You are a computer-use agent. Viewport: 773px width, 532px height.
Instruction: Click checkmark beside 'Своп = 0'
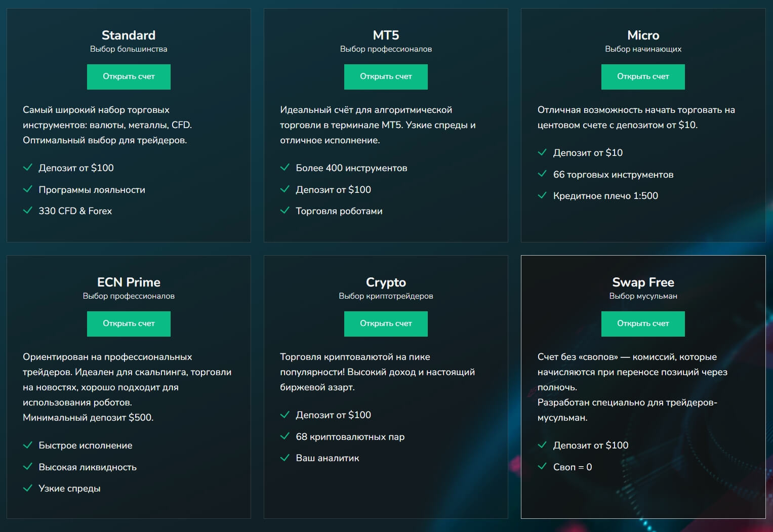[x=542, y=466]
